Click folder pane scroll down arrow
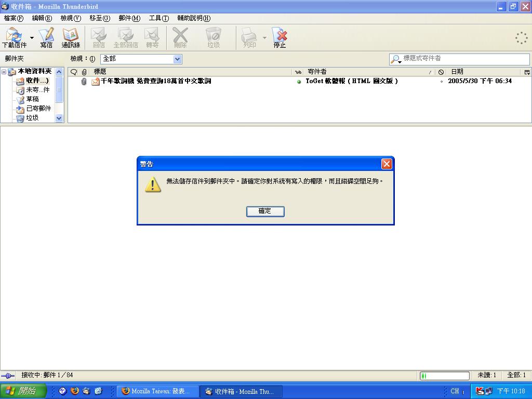Screen dimensions: 532x399 pos(59,118)
